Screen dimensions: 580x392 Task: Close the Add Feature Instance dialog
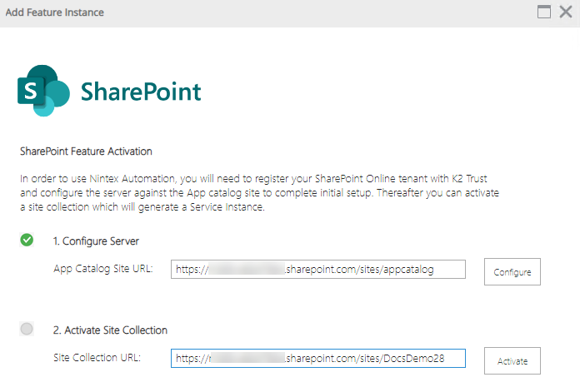[566, 12]
